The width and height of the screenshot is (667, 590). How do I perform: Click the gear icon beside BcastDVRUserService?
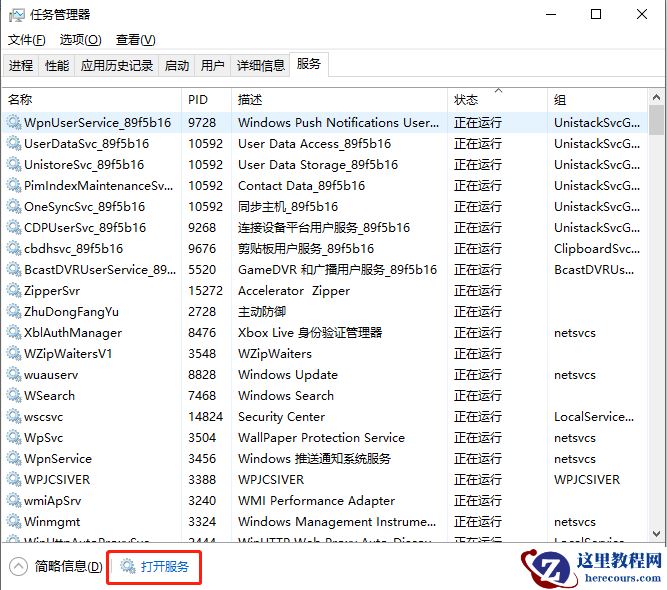coord(14,270)
